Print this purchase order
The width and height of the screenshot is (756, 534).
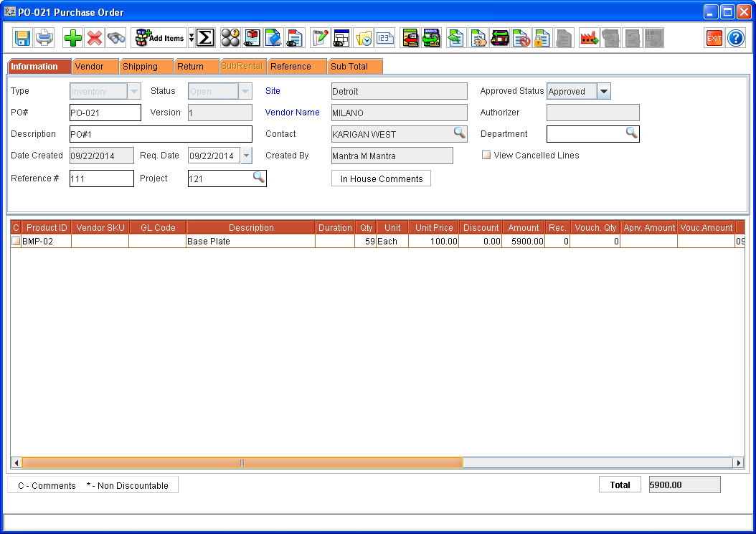pos(44,37)
